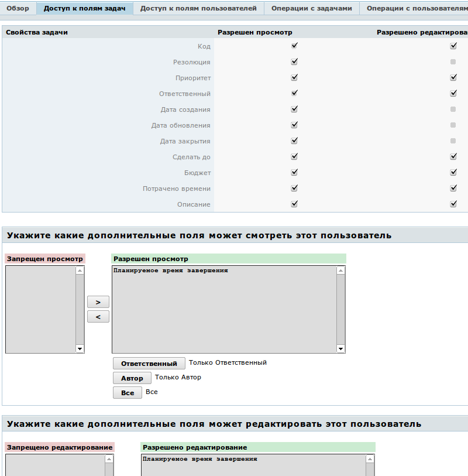Toggle view checkbox for 'Бюджет'
Image resolution: width=468 pixels, height=476 pixels.
[x=294, y=172]
